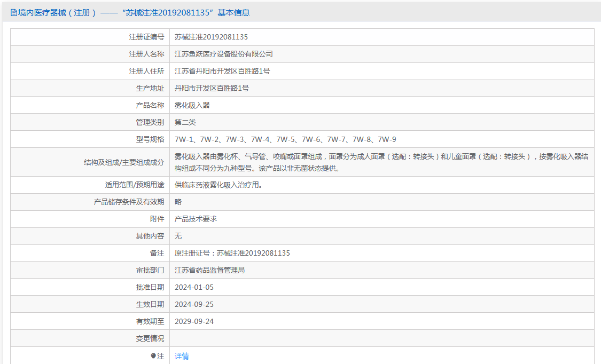This screenshot has height=364, width=601.
Task: Click the 注册人名称 row label
Action: click(x=146, y=54)
